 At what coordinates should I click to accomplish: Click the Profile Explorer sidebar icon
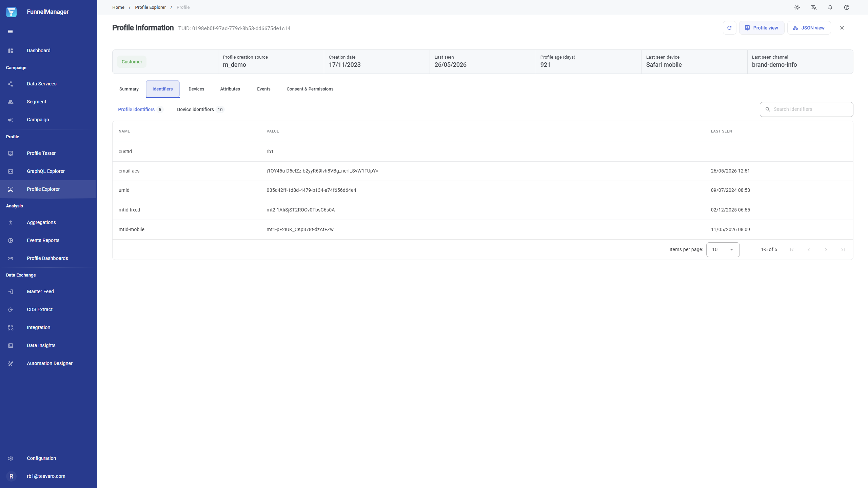[11, 189]
